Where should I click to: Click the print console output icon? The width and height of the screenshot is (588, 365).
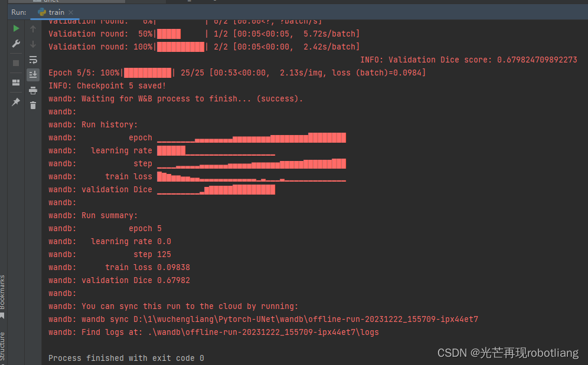pyautogui.click(x=33, y=90)
